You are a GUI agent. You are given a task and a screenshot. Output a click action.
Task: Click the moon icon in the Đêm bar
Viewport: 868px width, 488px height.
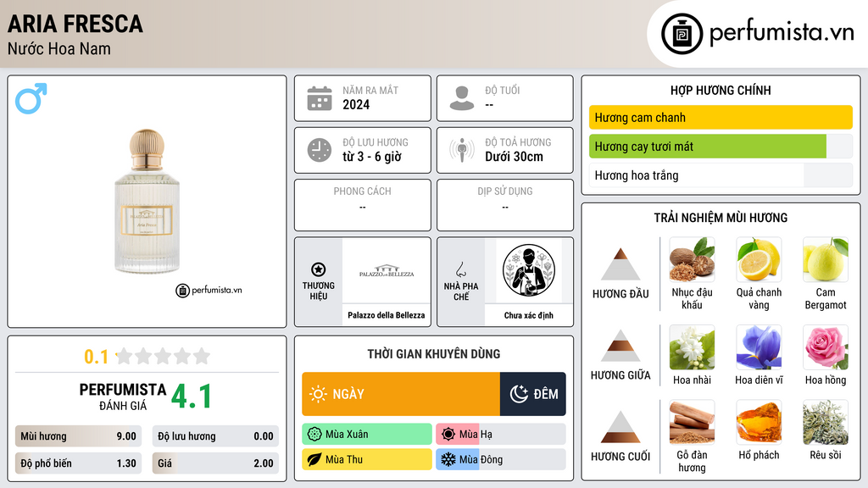click(519, 394)
